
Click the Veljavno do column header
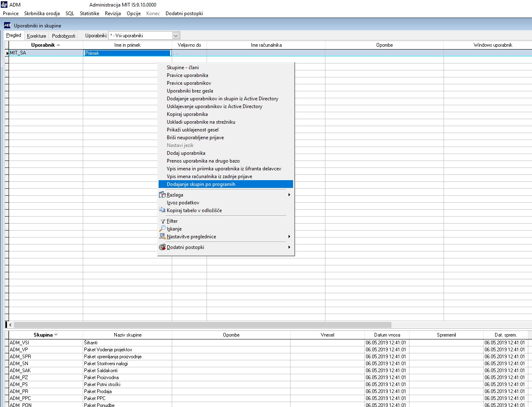coord(189,45)
